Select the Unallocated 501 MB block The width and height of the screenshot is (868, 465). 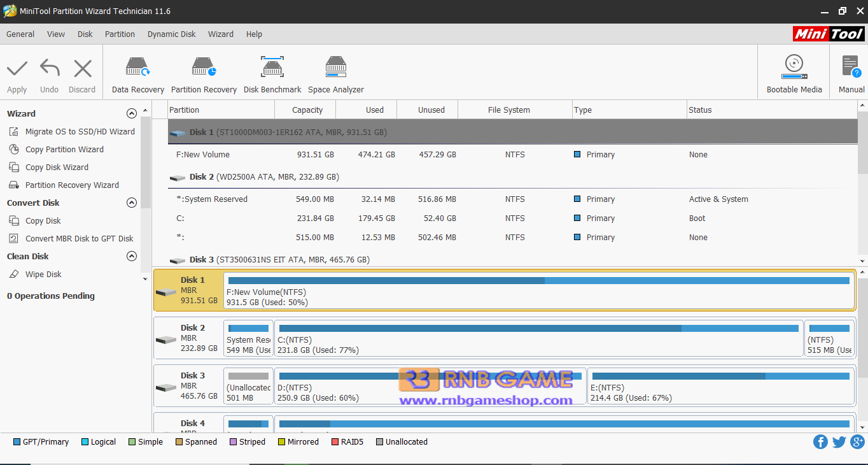coord(249,386)
